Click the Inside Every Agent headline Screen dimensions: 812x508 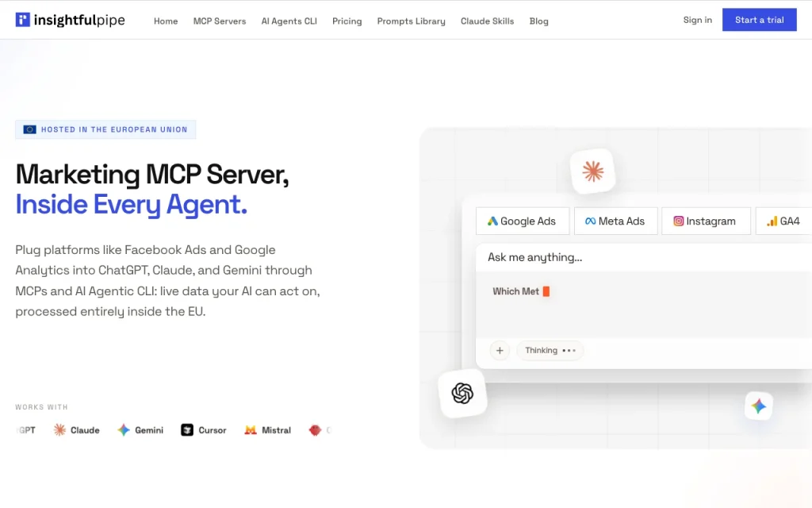pos(132,204)
